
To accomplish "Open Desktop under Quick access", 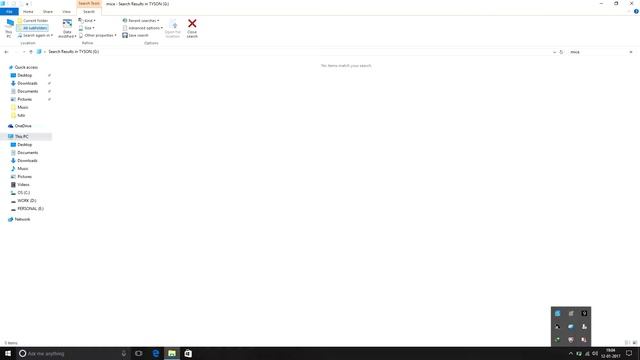I will pos(24,75).
